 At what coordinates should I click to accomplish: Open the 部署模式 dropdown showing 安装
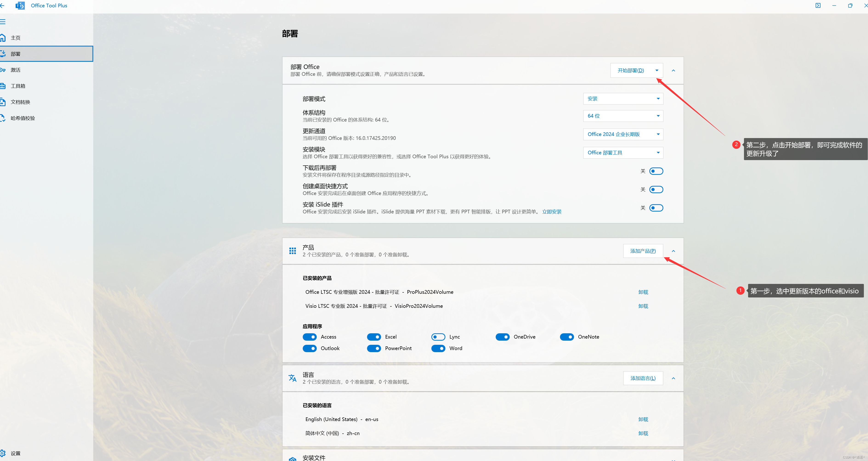(623, 99)
